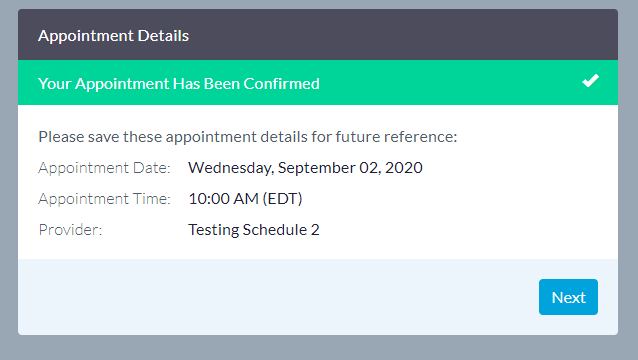Click the Testing Schedule 2 provider name
This screenshot has width=638, height=360.
(254, 230)
